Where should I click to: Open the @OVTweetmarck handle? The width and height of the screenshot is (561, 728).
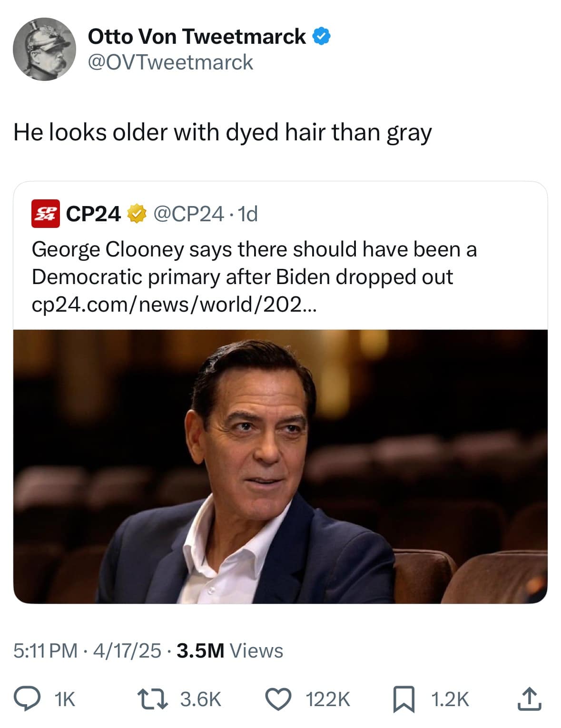(x=170, y=62)
